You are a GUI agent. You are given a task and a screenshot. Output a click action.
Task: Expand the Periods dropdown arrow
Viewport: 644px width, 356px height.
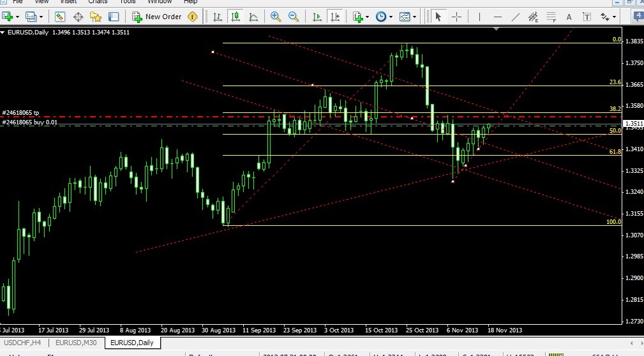[391, 17]
